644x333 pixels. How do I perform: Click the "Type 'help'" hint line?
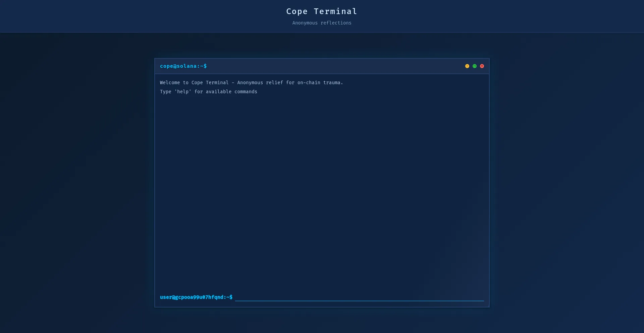coord(208,92)
